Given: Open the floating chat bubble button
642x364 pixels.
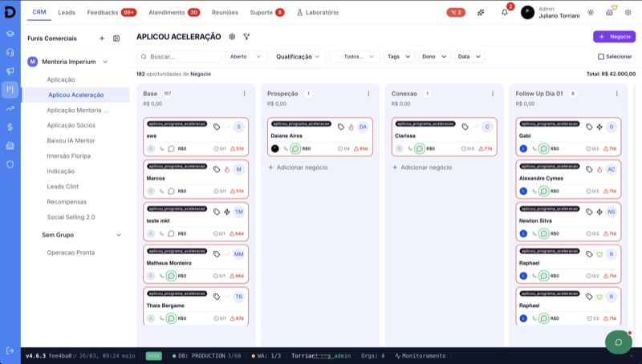Looking at the screenshot, I should coord(619,342).
